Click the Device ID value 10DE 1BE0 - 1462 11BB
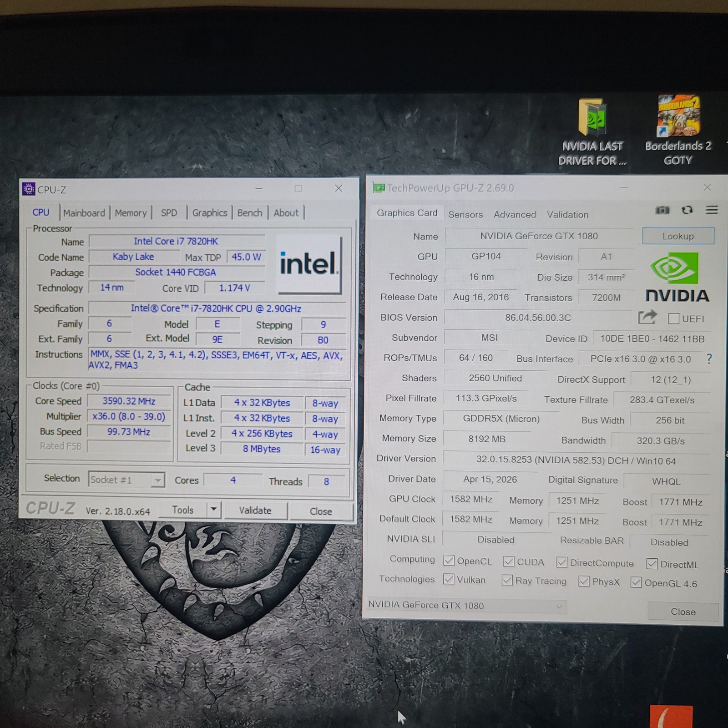728x728 pixels. pos(652,339)
